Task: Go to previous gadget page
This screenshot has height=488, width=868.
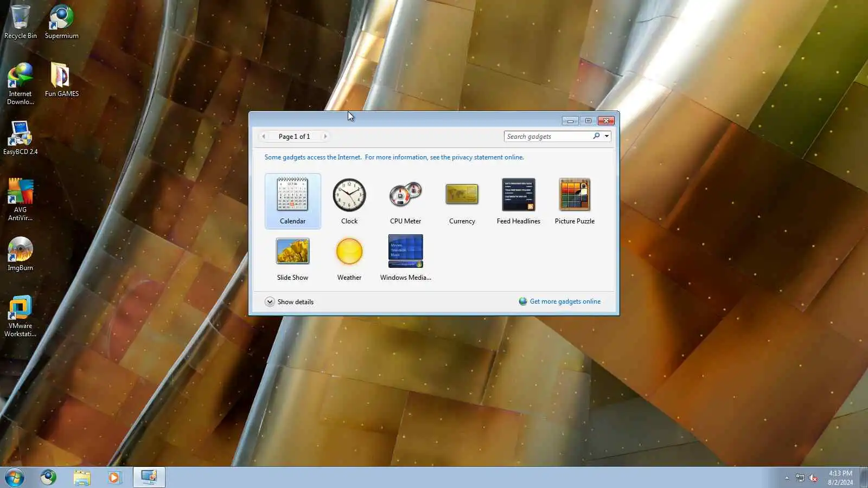Action: (x=264, y=137)
